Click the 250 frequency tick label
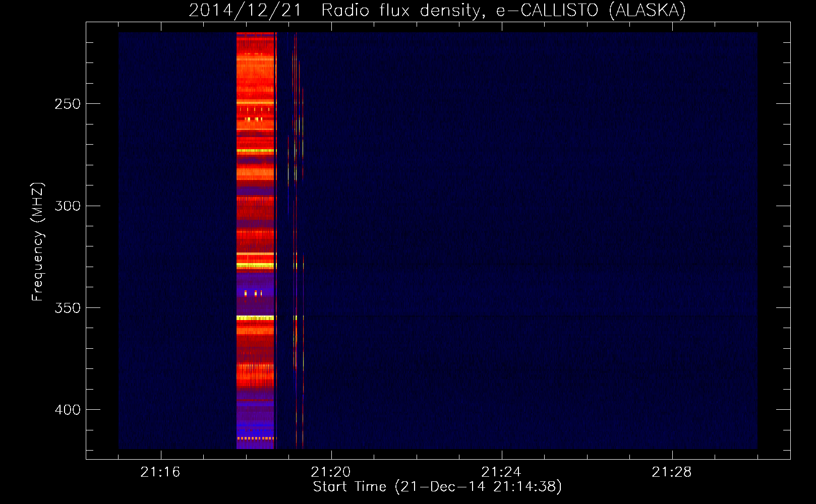 (68, 104)
